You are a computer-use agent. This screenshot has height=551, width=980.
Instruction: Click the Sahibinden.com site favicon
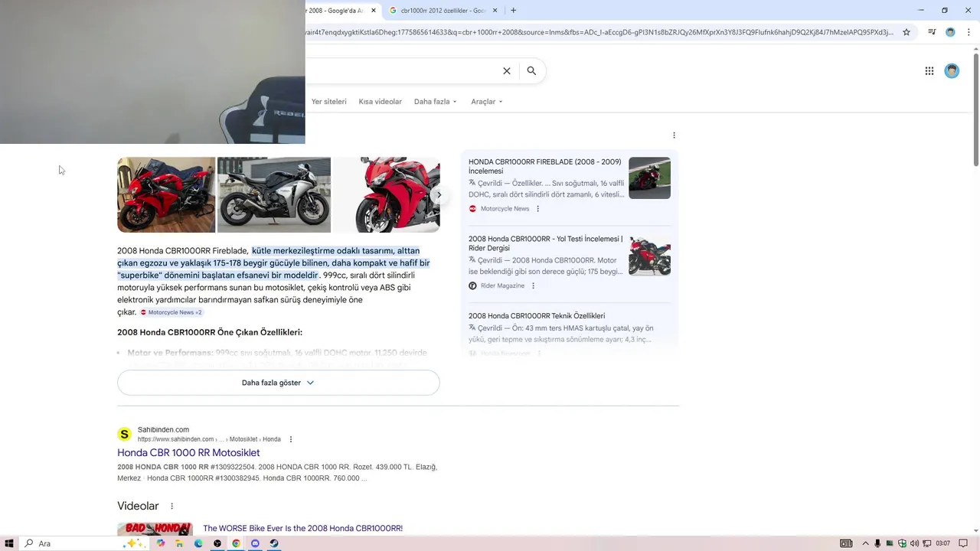point(124,435)
